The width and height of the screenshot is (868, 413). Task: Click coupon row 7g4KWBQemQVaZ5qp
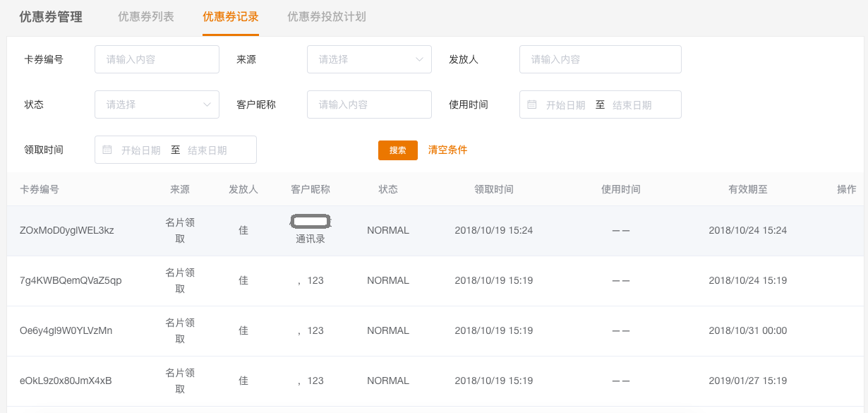71,280
